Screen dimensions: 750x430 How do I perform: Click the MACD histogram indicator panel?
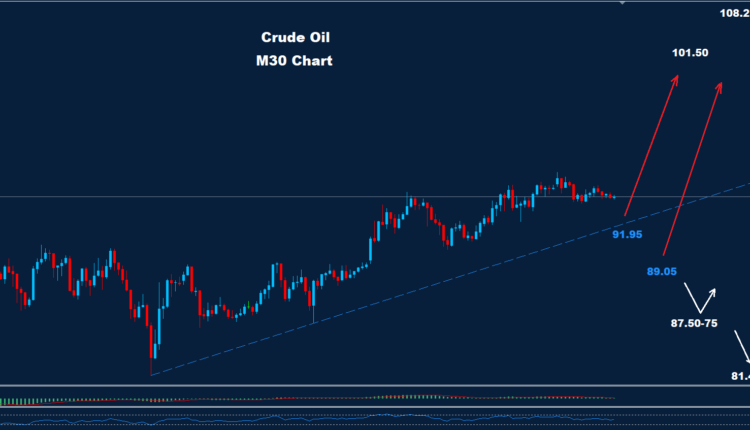tap(300, 399)
